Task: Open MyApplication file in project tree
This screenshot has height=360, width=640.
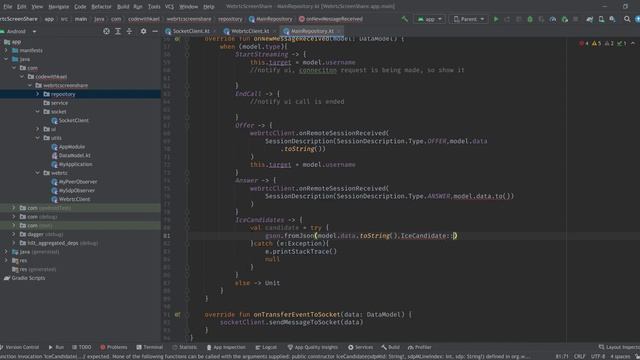Action: (x=72, y=164)
